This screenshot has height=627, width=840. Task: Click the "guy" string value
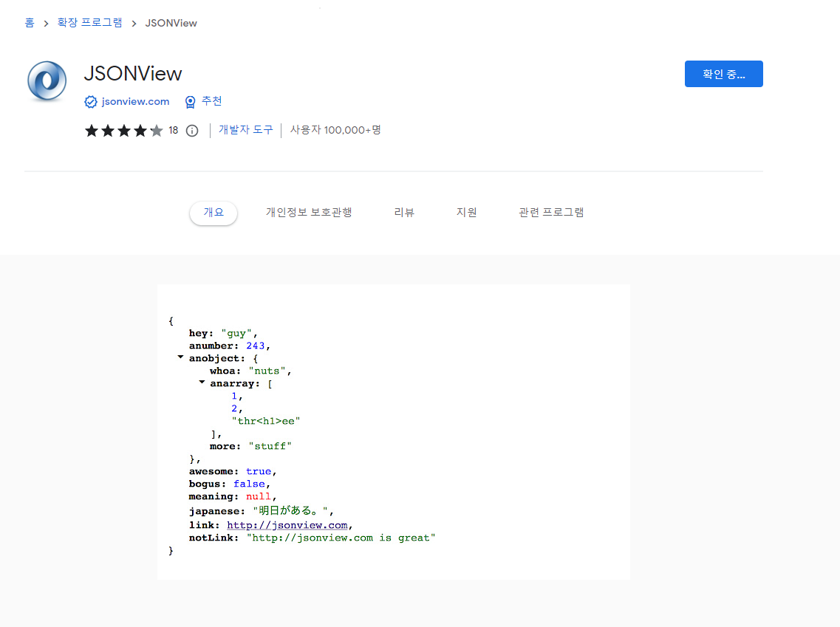coord(236,334)
